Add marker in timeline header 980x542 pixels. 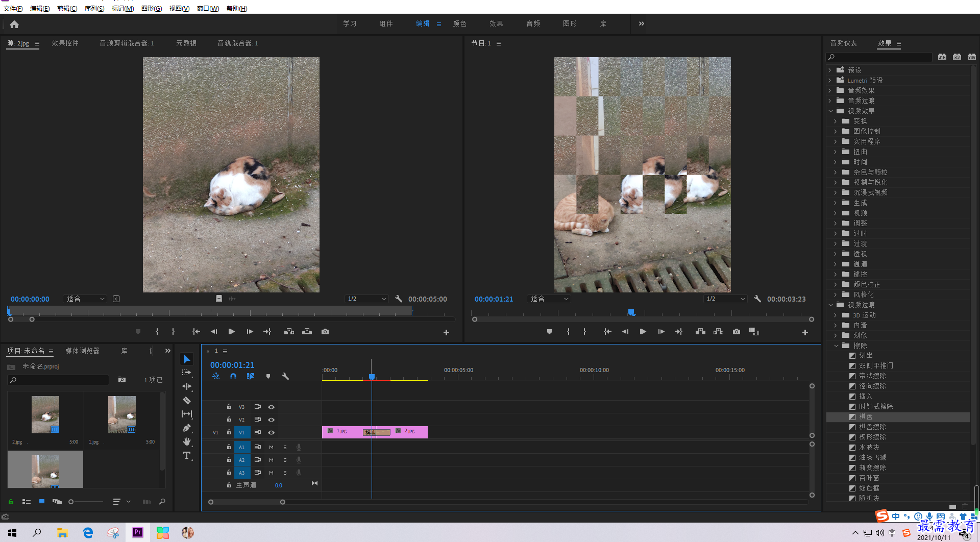tap(268, 376)
